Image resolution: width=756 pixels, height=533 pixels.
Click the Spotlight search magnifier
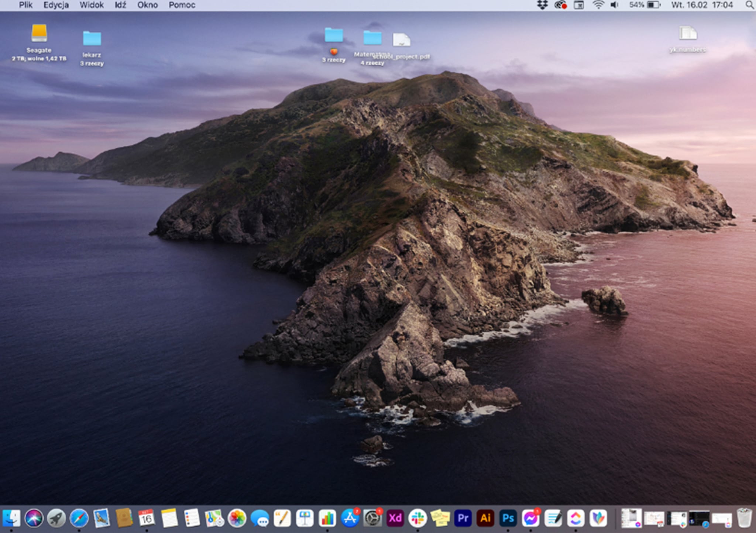click(749, 5)
